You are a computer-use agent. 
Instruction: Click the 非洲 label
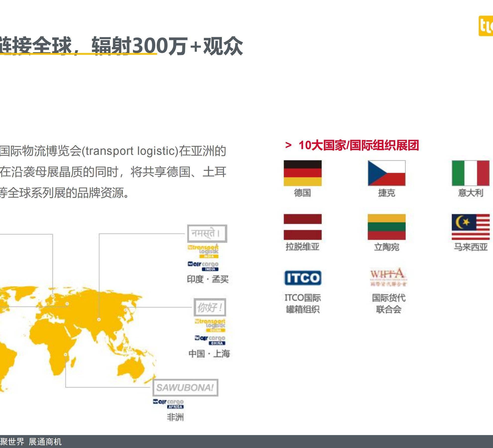[x=175, y=417]
